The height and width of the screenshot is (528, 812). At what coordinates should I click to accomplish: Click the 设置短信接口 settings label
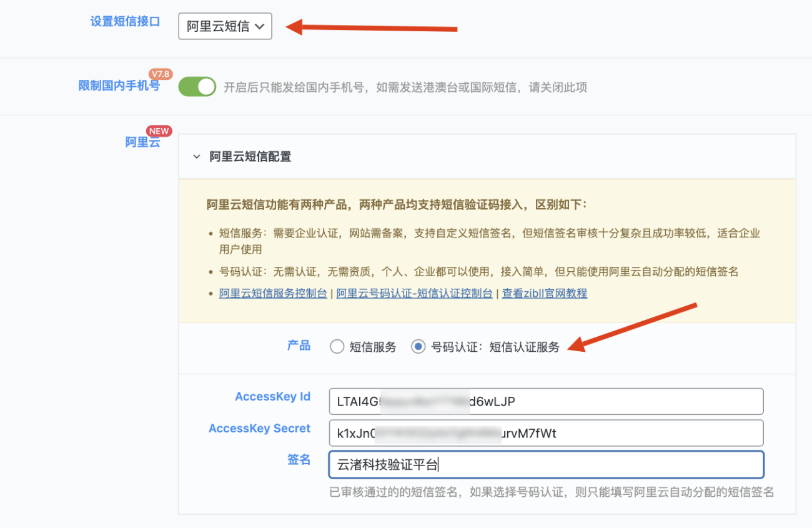point(125,21)
